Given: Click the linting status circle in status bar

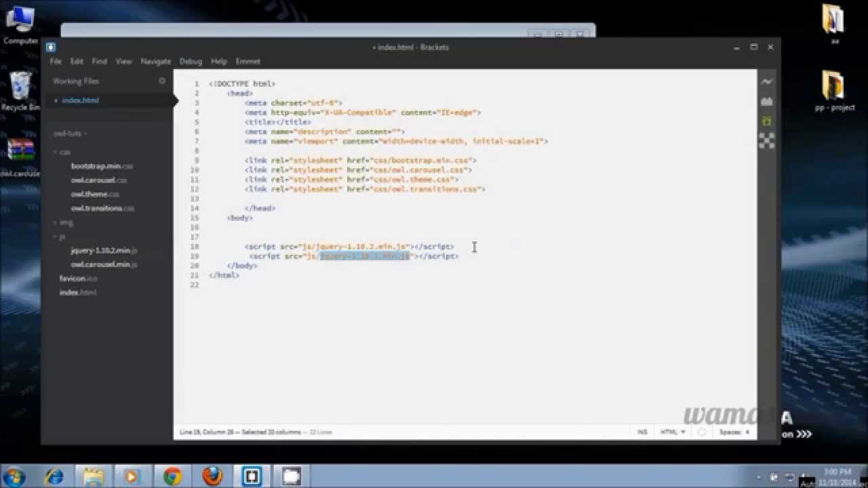Looking at the screenshot, I should (702, 432).
